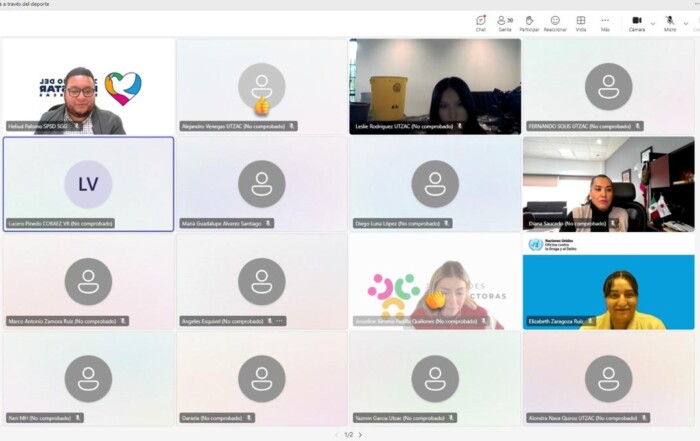Click Alondra Nava Quiroz UTZAC avatar
This screenshot has height=441, width=700.
point(608,379)
